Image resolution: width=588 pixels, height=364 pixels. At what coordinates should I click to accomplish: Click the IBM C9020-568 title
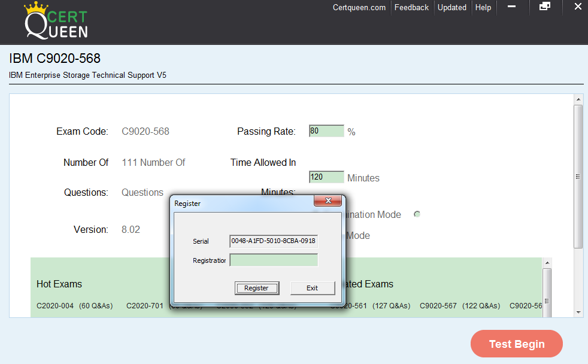tap(54, 59)
